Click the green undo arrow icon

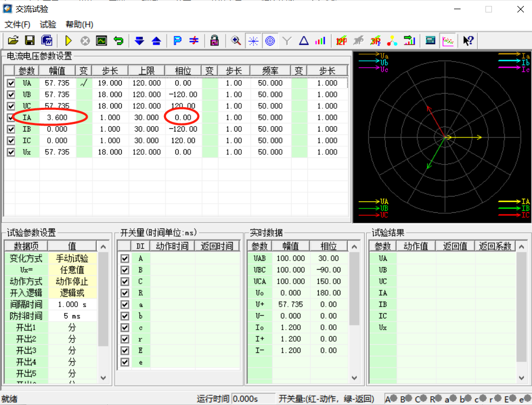click(118, 41)
